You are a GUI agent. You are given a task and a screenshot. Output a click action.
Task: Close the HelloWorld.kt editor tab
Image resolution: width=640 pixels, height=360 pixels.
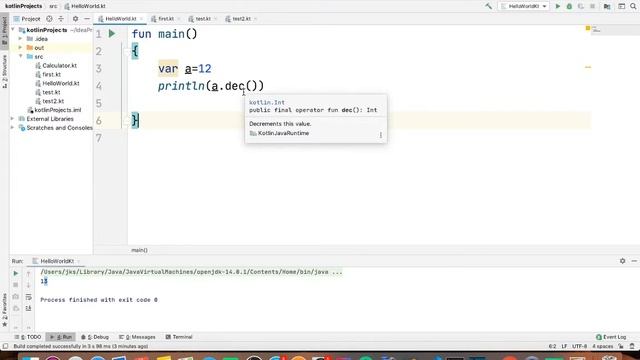(x=141, y=19)
